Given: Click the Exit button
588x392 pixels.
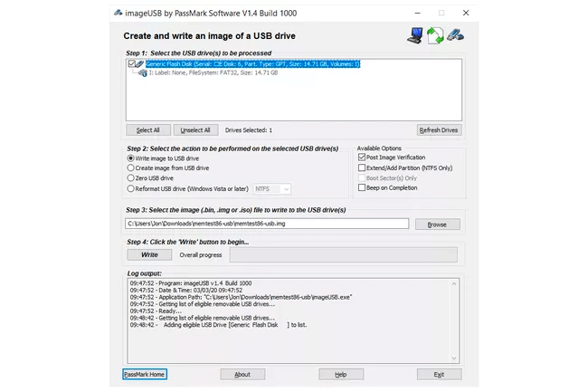Looking at the screenshot, I should point(439,375).
